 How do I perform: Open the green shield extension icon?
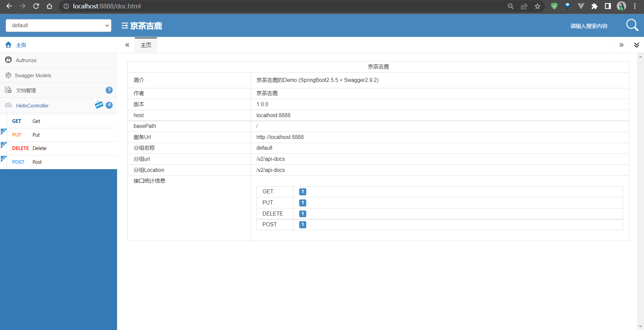(x=554, y=6)
